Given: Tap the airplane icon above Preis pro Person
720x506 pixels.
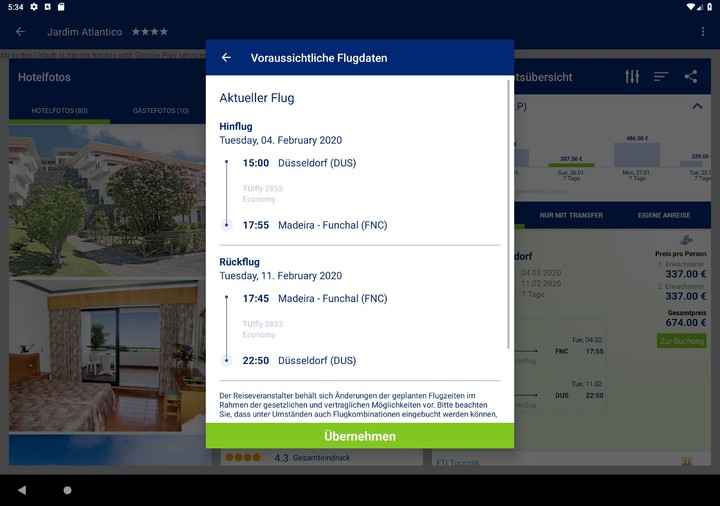Looking at the screenshot, I should click(686, 240).
